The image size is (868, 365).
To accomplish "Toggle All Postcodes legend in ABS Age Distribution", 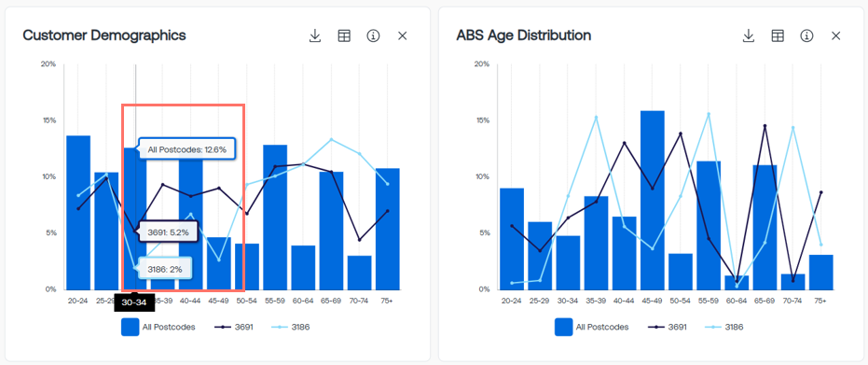I will [x=592, y=327].
